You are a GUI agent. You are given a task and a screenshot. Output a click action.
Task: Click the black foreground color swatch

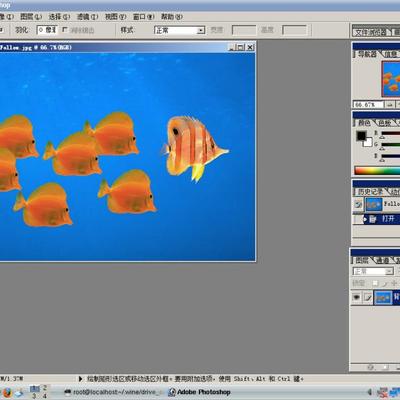click(360, 136)
